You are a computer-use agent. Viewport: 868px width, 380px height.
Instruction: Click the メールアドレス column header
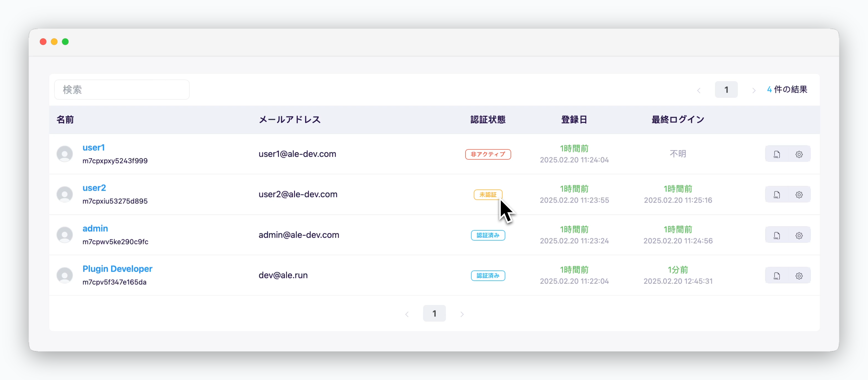click(x=290, y=120)
